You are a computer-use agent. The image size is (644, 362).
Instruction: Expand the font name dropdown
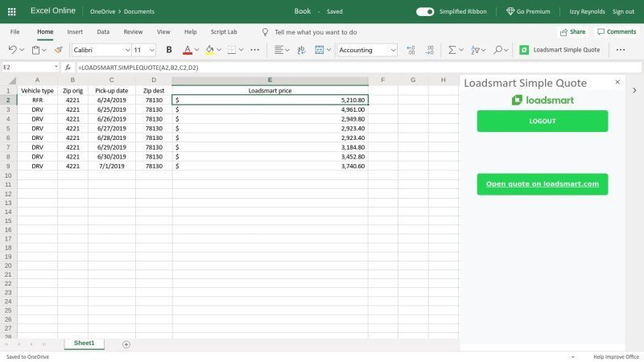(x=127, y=50)
